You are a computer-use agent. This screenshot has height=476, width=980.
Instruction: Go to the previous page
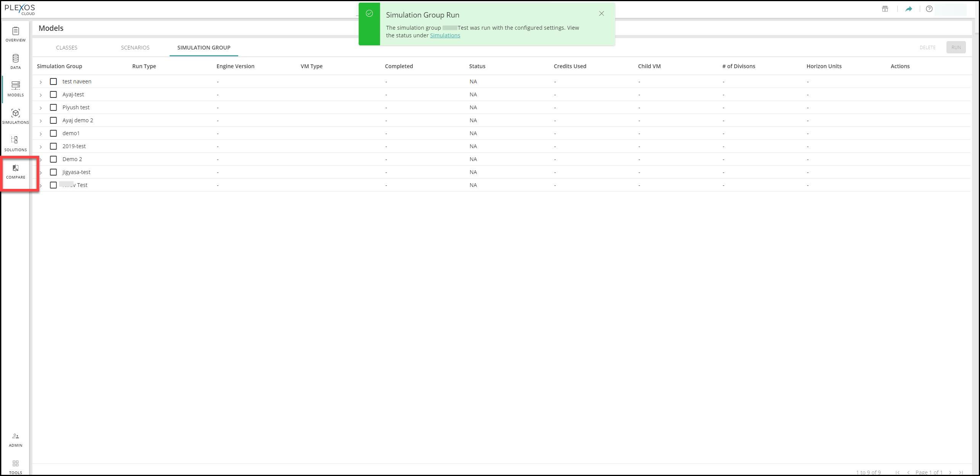(909, 473)
